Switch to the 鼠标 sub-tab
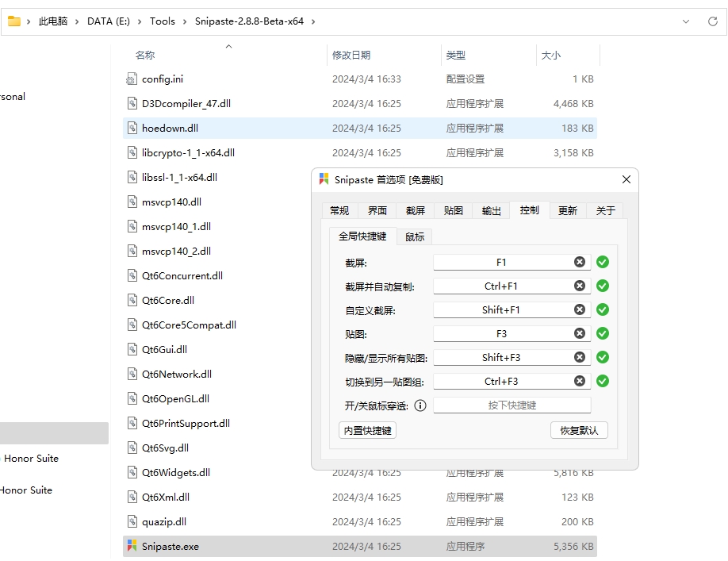The height and width of the screenshot is (561, 728). [415, 236]
